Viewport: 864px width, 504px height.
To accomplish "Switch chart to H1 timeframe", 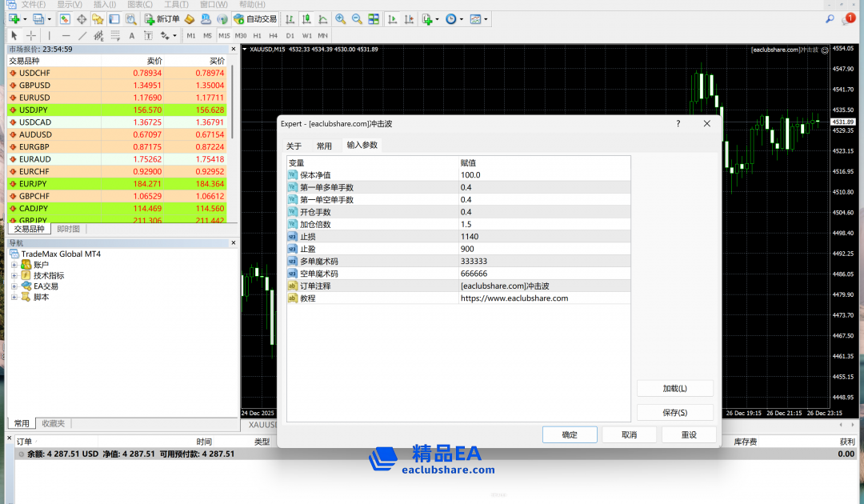I will click(257, 35).
